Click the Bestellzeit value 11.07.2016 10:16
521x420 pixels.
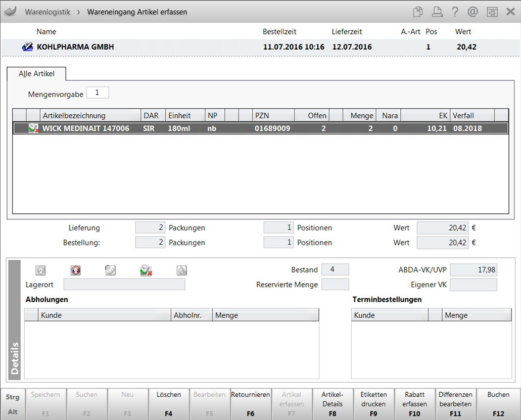click(294, 47)
